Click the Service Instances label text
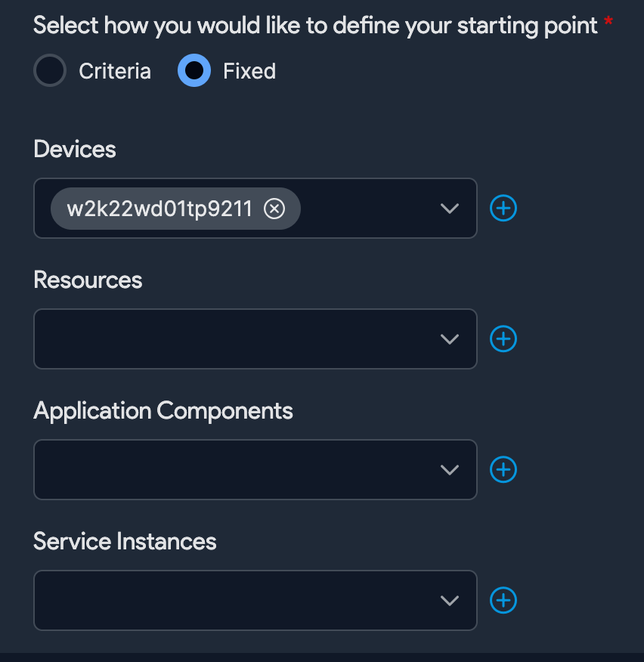The width and height of the screenshot is (644, 662). (125, 541)
